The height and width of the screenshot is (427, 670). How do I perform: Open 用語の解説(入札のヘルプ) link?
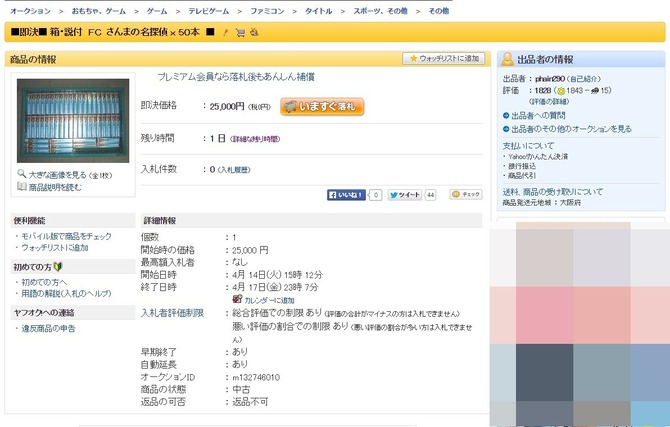coord(66,294)
